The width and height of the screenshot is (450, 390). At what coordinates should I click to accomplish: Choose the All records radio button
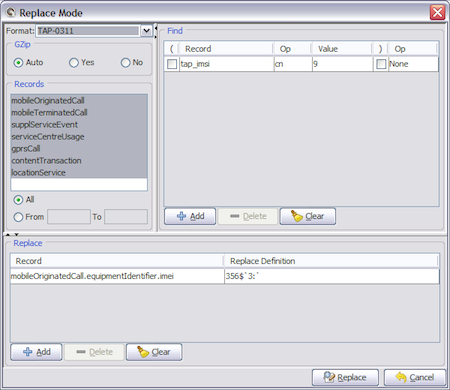point(18,200)
